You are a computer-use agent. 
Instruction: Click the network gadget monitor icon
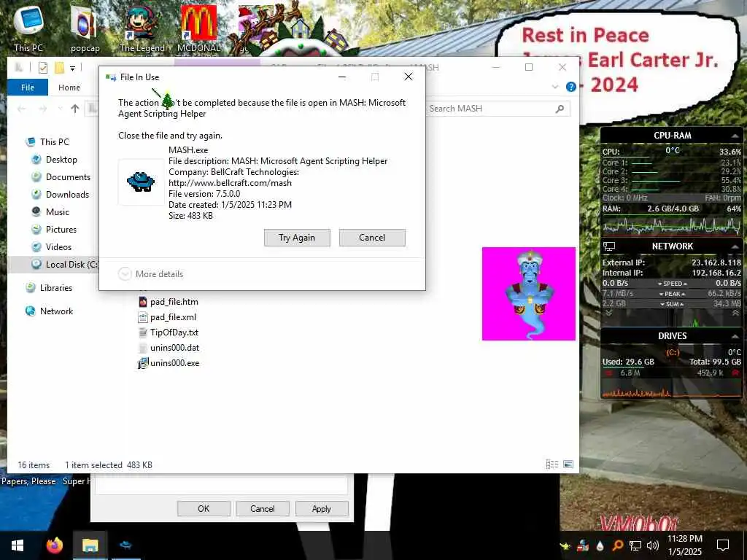(609, 246)
